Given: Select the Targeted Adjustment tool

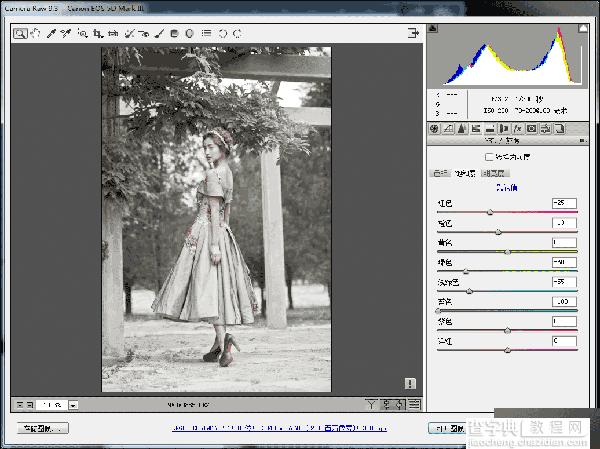Looking at the screenshot, I should click(x=82, y=34).
